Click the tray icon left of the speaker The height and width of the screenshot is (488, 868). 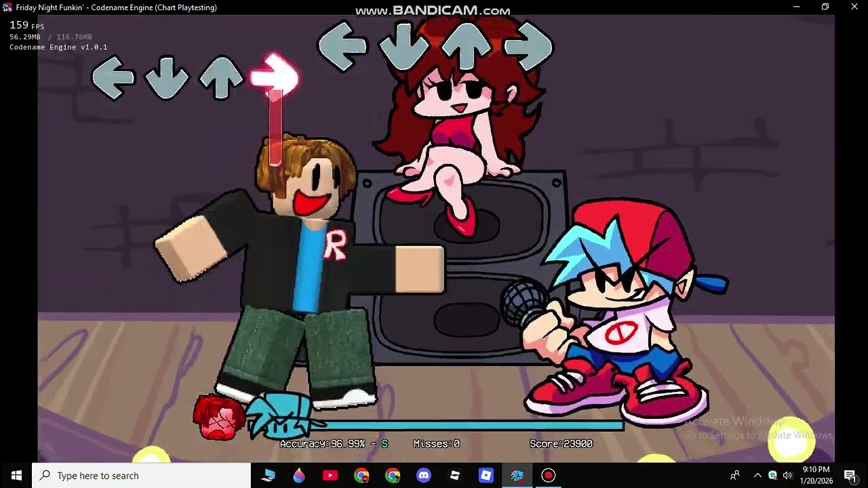(x=772, y=476)
